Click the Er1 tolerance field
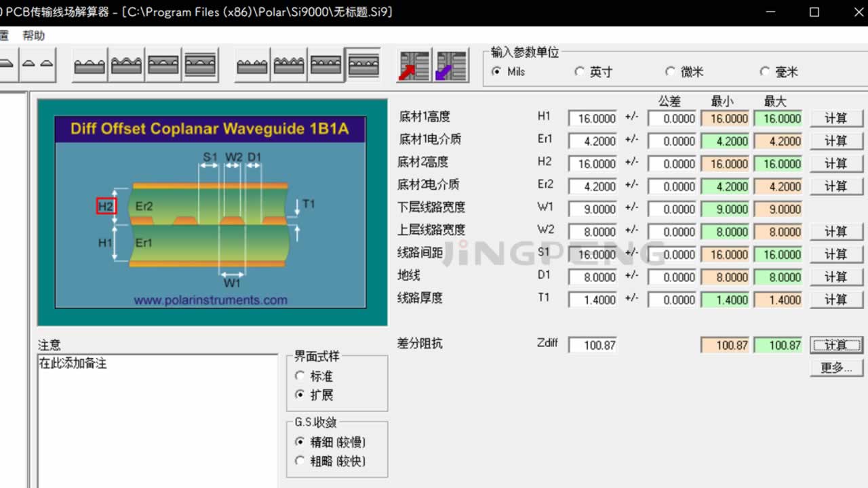Viewport: 868px width, 488px height. coord(672,141)
